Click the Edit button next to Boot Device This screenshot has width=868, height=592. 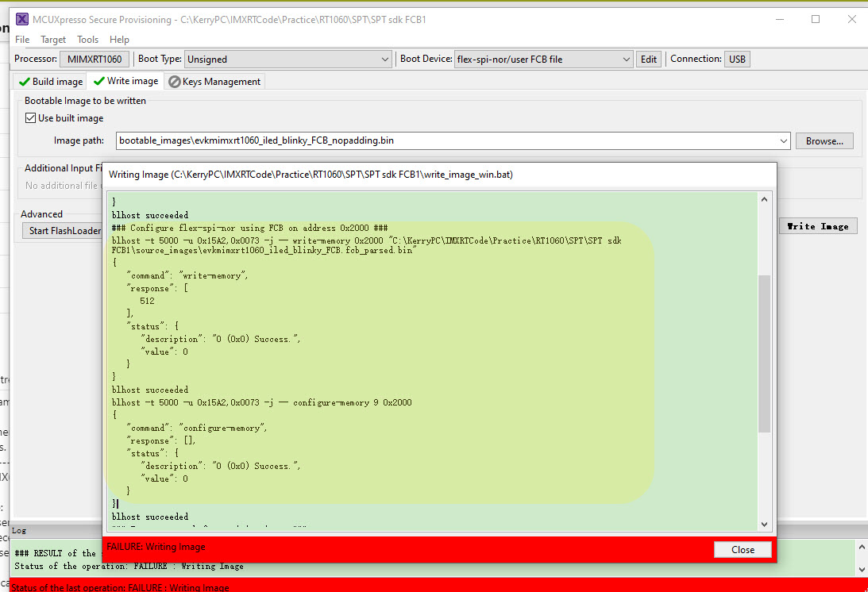pyautogui.click(x=649, y=58)
